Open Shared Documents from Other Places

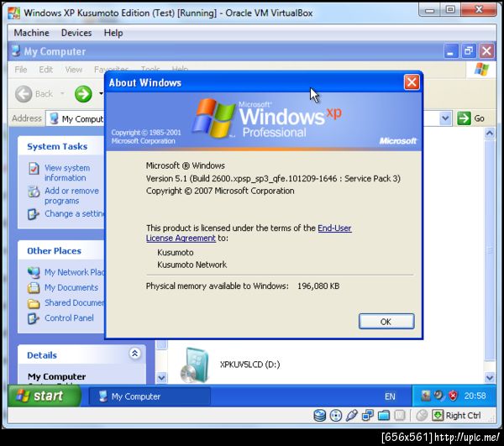click(x=74, y=302)
